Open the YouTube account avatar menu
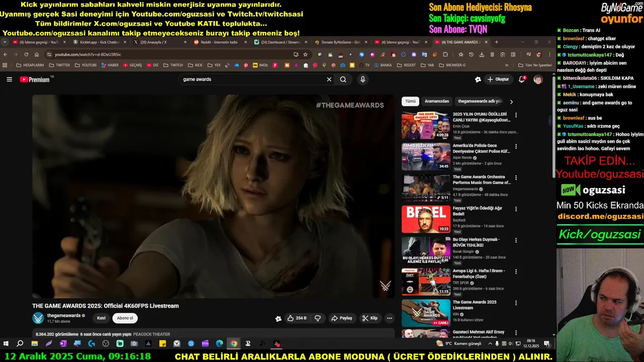Image resolution: width=644 pixels, height=362 pixels. tap(538, 79)
